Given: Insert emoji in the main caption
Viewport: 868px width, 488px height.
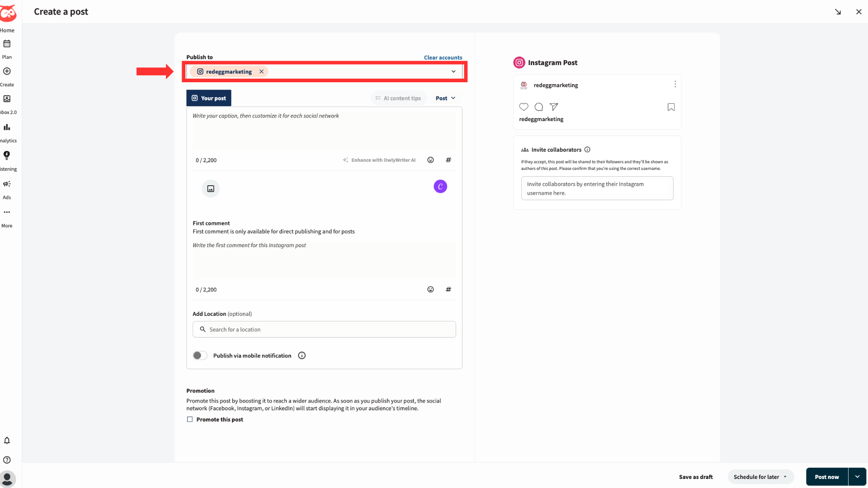Looking at the screenshot, I should pyautogui.click(x=430, y=160).
